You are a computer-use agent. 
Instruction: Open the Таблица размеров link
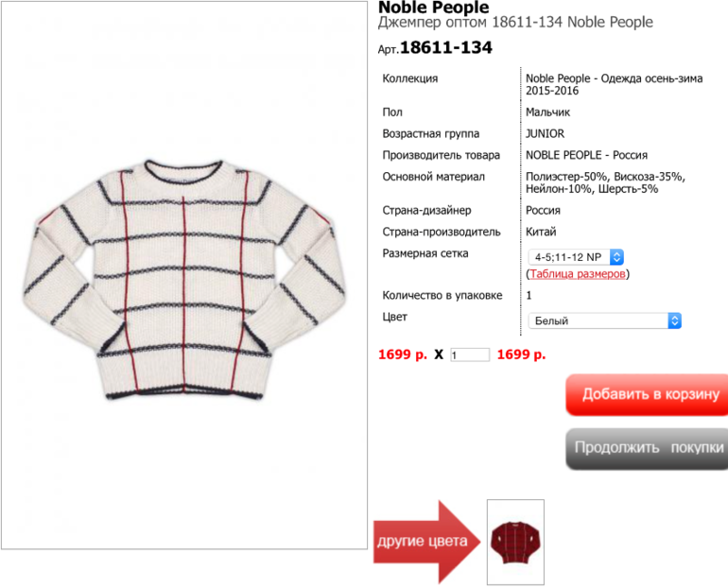pos(578,274)
